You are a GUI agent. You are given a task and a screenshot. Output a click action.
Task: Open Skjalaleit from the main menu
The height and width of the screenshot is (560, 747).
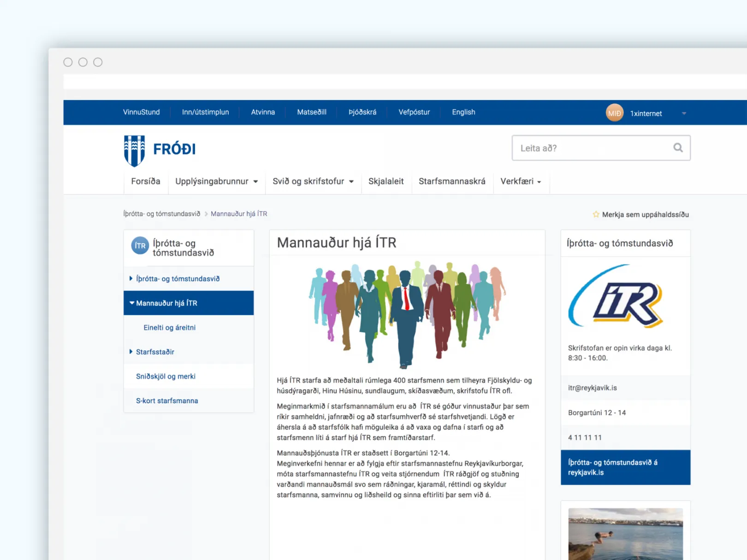[x=385, y=182]
